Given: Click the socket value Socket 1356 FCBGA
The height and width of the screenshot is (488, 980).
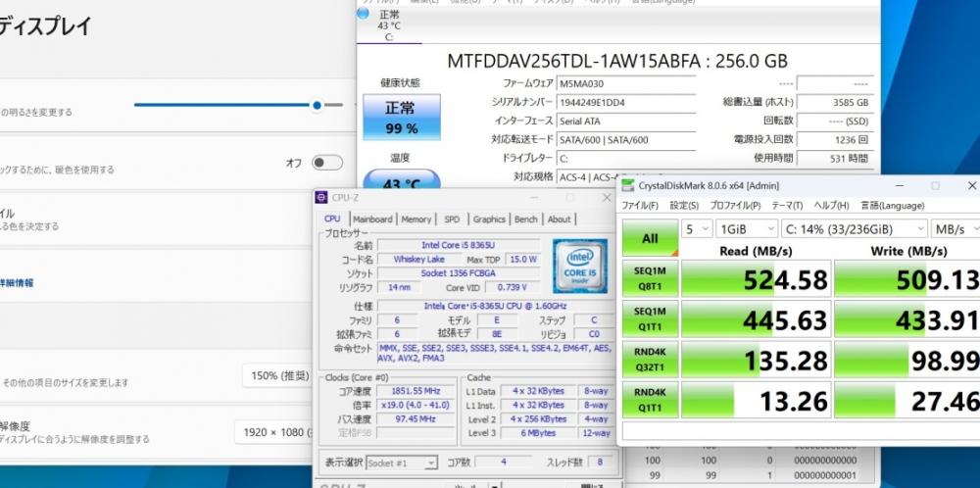Looking at the screenshot, I should tap(458, 273).
